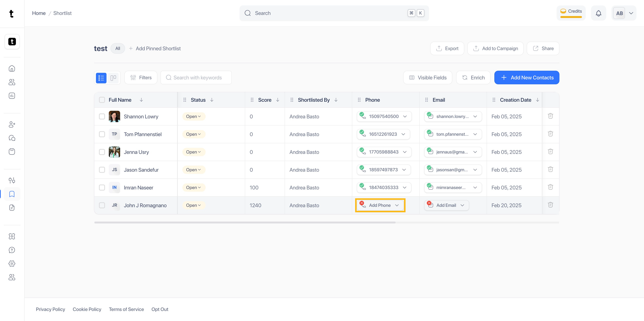Check the box for Tom Pfannenstiel
The image size is (644, 321).
(102, 134)
